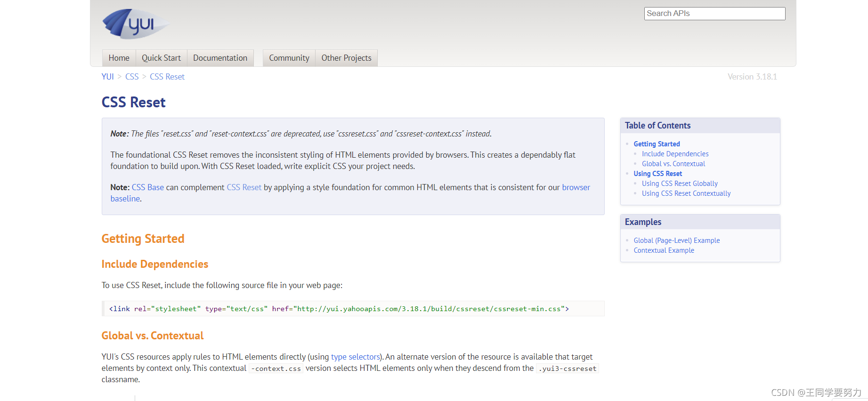Click the Include Dependencies section heading
Image resolution: width=868 pixels, height=401 pixels.
[x=154, y=264]
